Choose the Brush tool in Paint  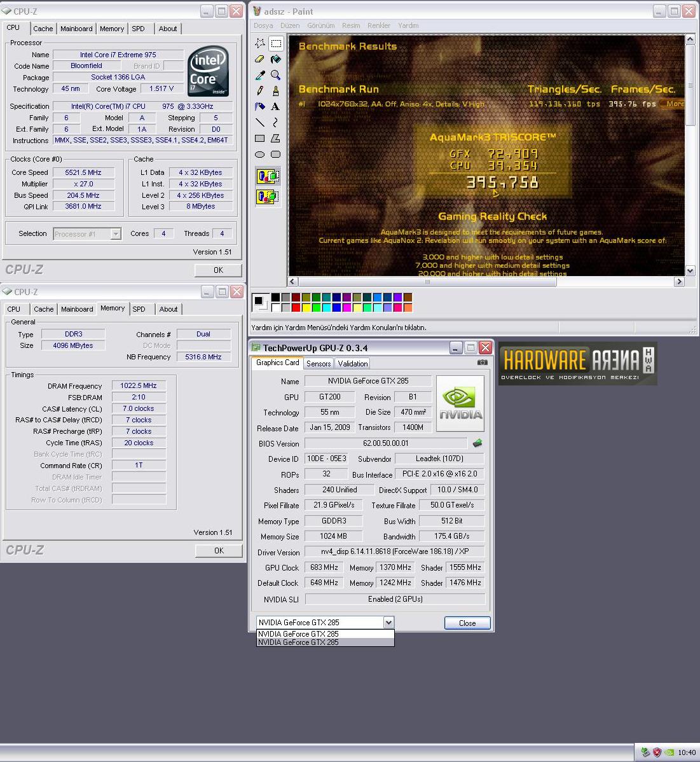point(276,91)
